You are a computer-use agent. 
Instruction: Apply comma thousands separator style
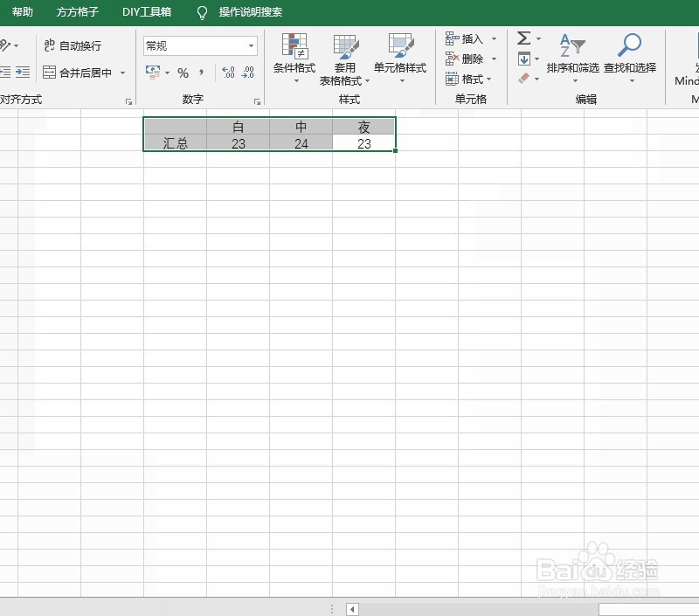(202, 73)
